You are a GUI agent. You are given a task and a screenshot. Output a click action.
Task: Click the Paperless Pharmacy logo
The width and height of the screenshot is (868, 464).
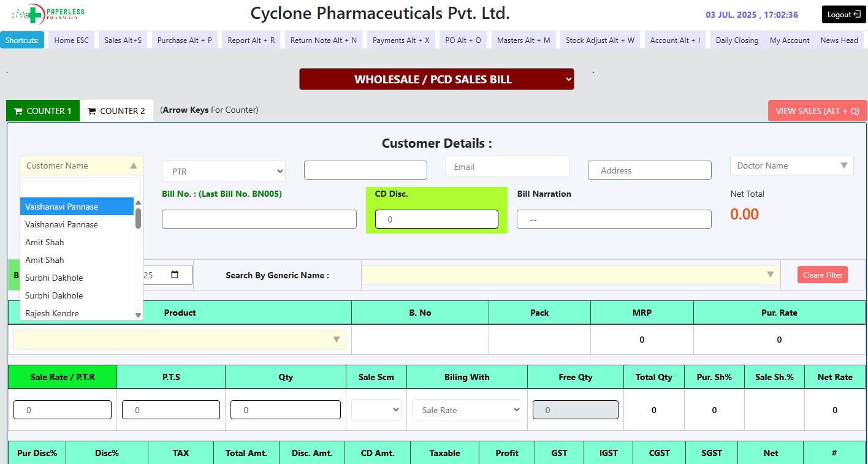[48, 13]
